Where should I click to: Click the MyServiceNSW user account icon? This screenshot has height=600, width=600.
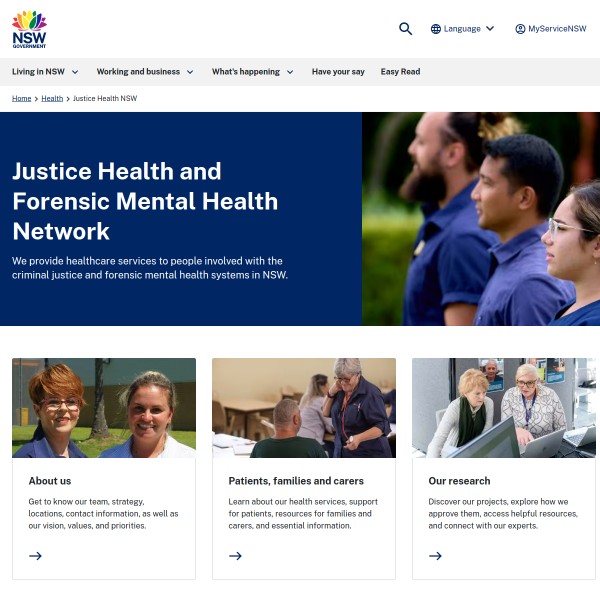(520, 29)
